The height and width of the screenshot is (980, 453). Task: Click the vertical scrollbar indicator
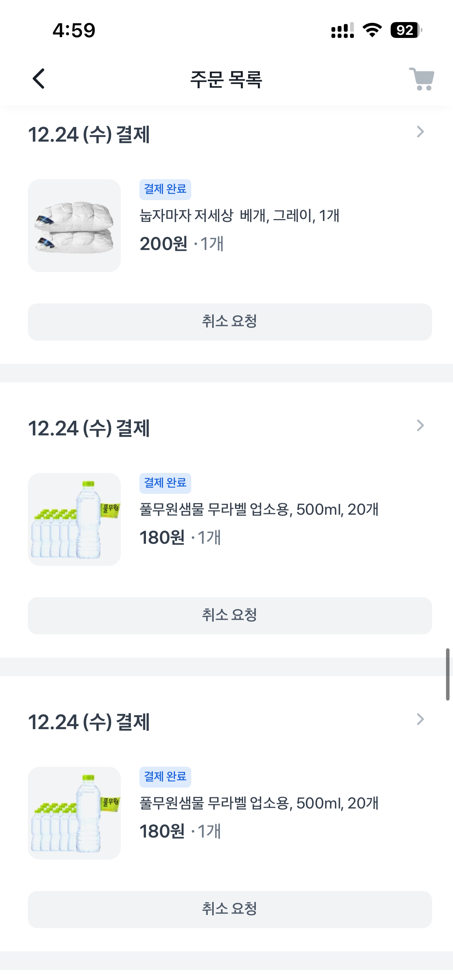click(x=447, y=674)
